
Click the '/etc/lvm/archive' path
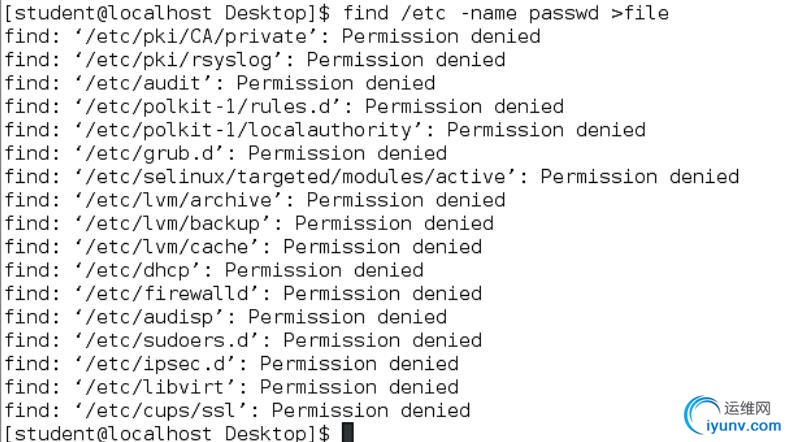pos(180,201)
